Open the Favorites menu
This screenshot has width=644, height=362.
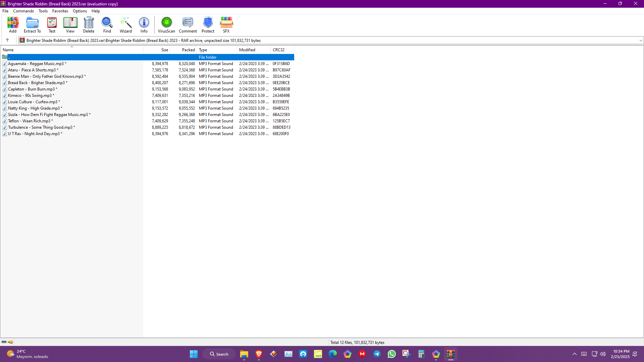[60, 11]
